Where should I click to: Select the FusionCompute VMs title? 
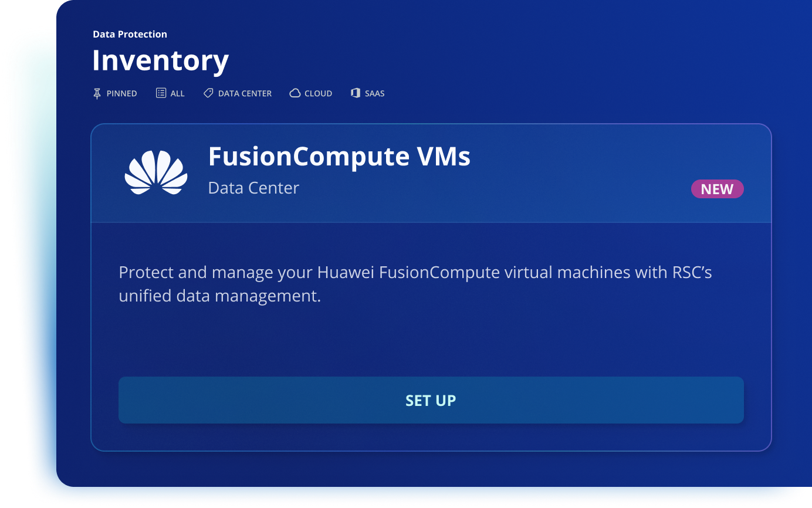pos(339,157)
